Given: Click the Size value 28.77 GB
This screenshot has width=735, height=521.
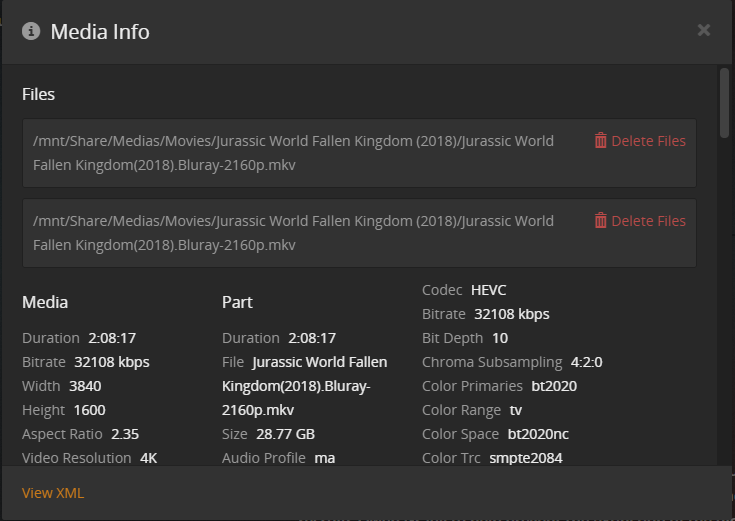Looking at the screenshot, I should point(286,434).
